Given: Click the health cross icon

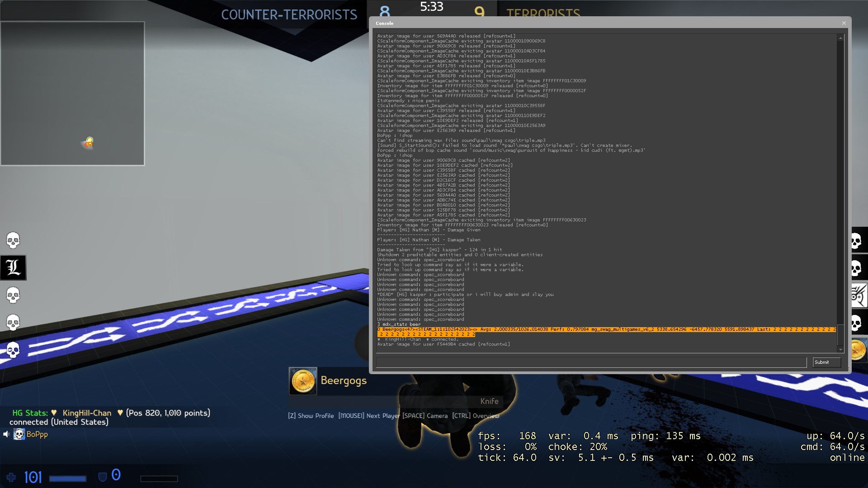Looking at the screenshot, I should point(11,477).
